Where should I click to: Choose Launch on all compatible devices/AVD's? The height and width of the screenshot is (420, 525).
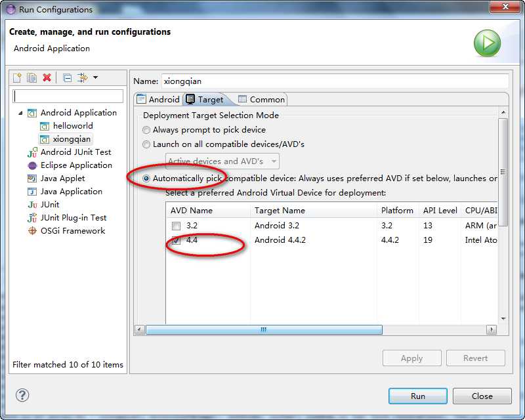146,144
